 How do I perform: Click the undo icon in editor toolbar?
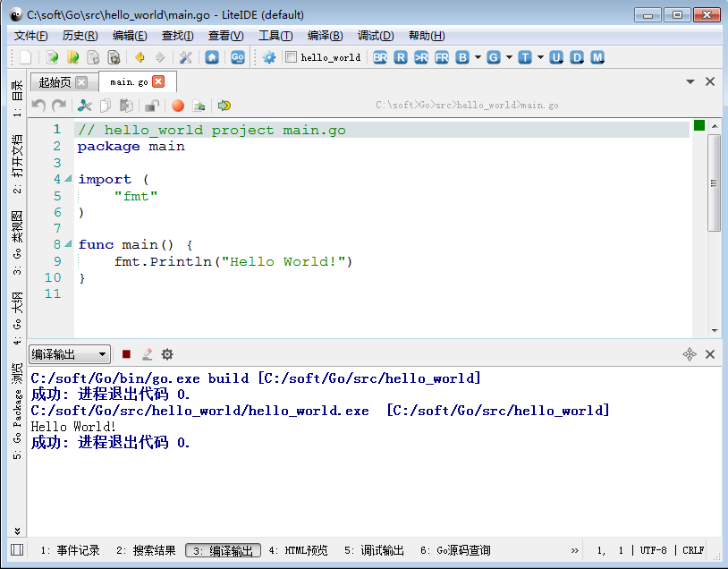pos(38,106)
